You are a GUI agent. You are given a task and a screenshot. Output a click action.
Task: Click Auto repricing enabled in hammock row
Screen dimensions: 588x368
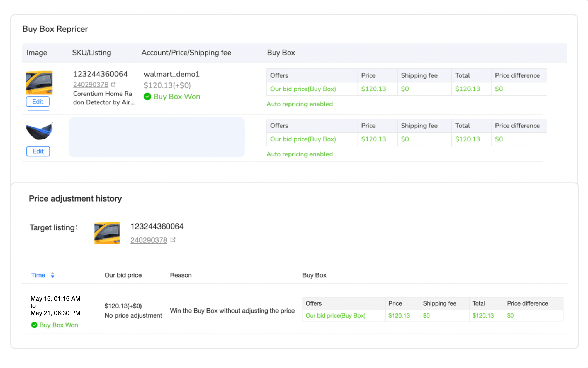pos(300,154)
